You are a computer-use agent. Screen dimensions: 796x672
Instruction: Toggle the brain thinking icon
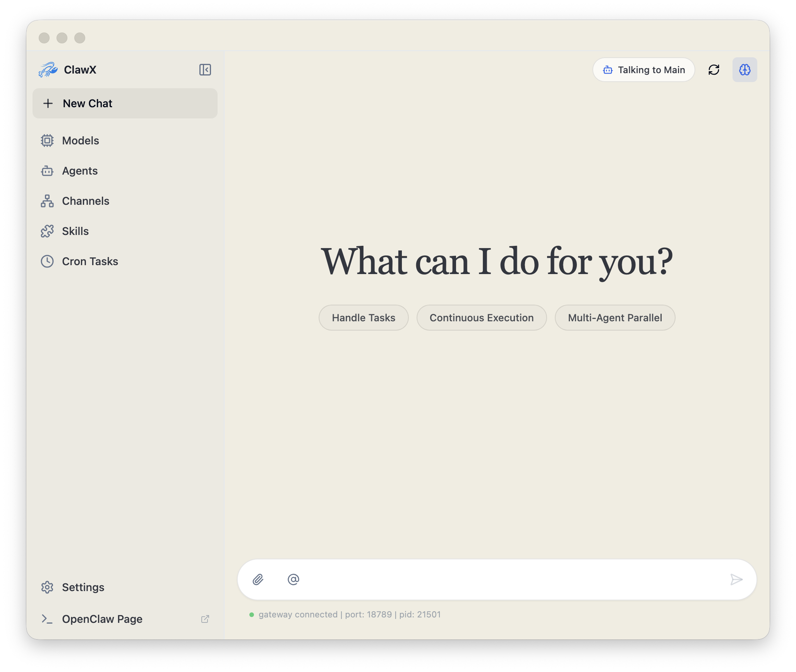coord(745,70)
